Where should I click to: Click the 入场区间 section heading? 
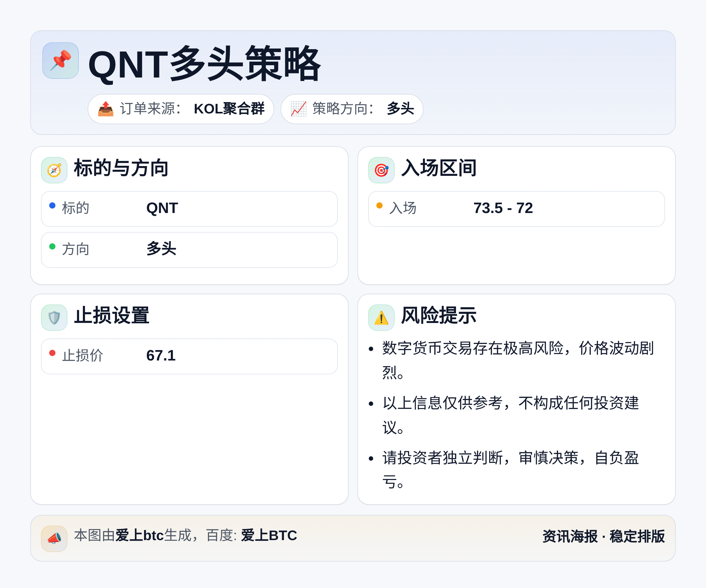(439, 168)
